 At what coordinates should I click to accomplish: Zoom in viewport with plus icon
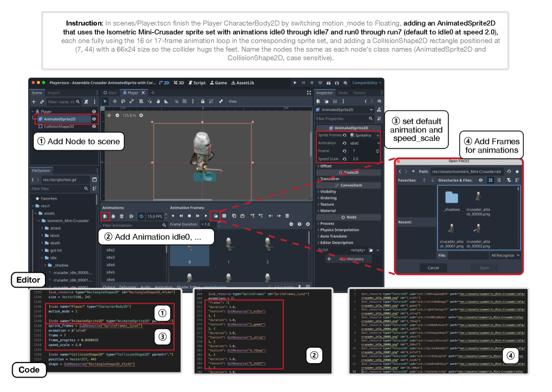[x=141, y=115]
